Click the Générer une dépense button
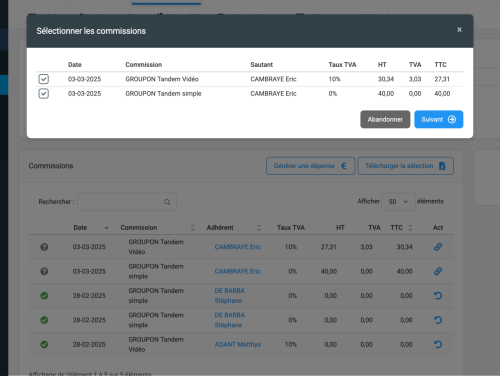Image resolution: width=500 pixels, height=376 pixels. pos(310,166)
